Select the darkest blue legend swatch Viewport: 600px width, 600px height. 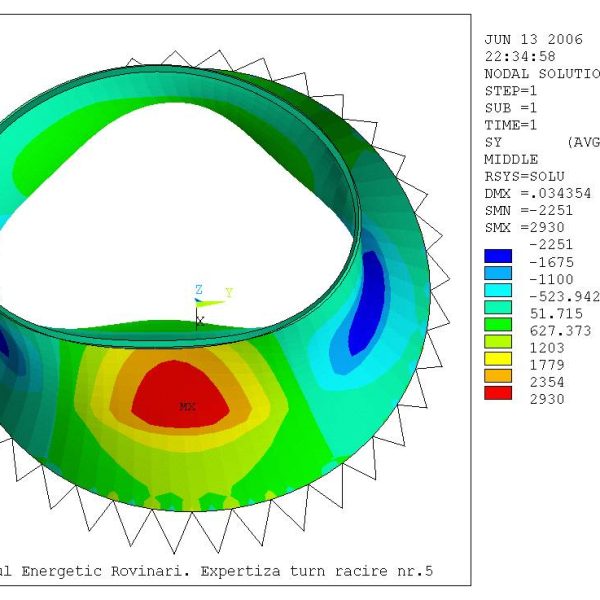pyautogui.click(x=497, y=255)
